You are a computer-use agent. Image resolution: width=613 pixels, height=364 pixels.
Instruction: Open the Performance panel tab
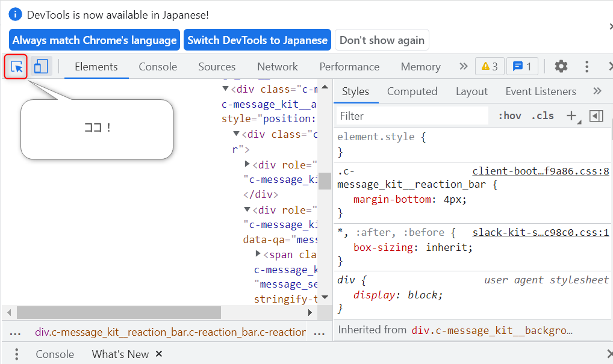349,67
